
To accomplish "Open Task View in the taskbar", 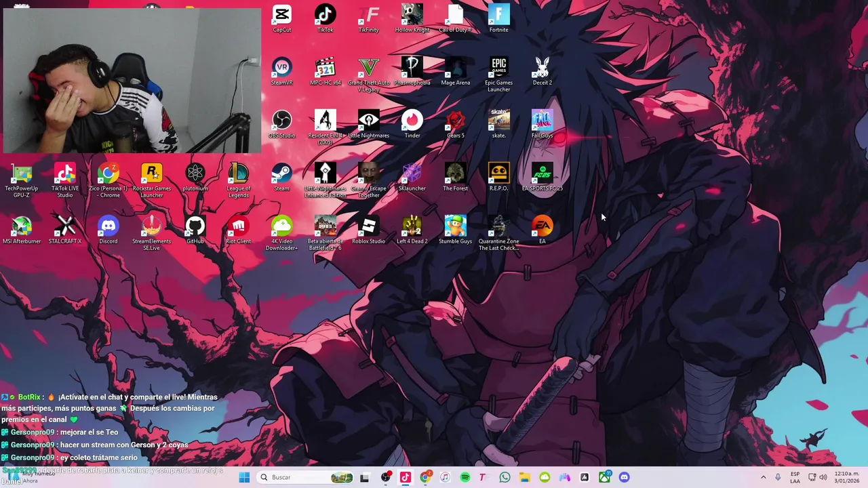I will (x=364, y=477).
